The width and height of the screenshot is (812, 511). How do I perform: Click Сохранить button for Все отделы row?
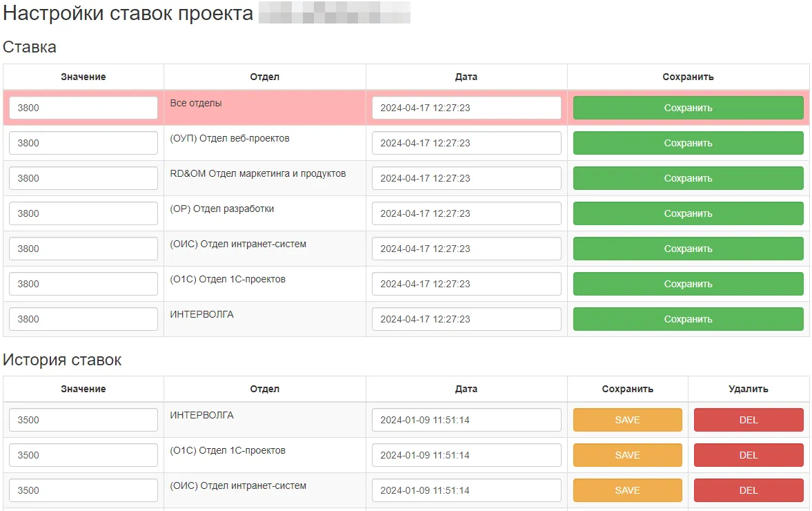tap(688, 108)
